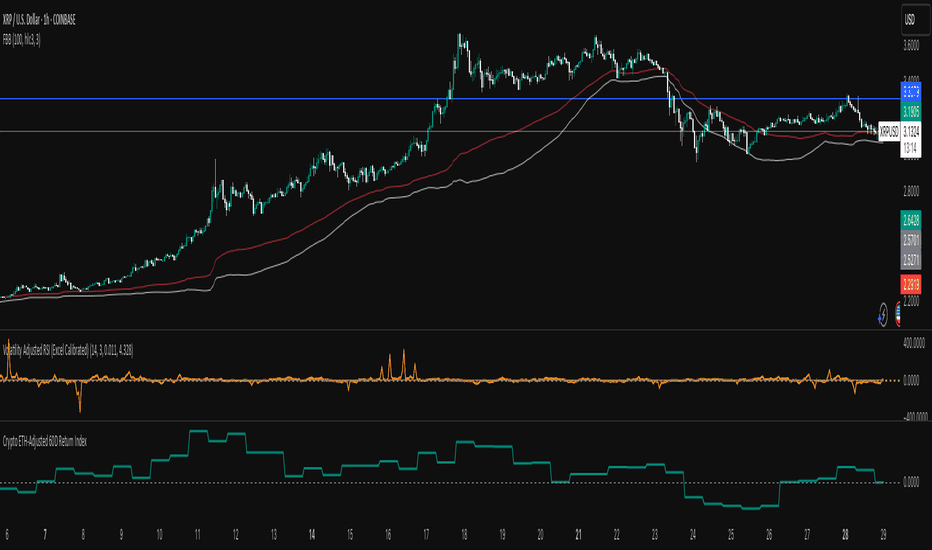The image size is (932, 550).
Task: Click date 6 on the time axis
Action: 7,535
